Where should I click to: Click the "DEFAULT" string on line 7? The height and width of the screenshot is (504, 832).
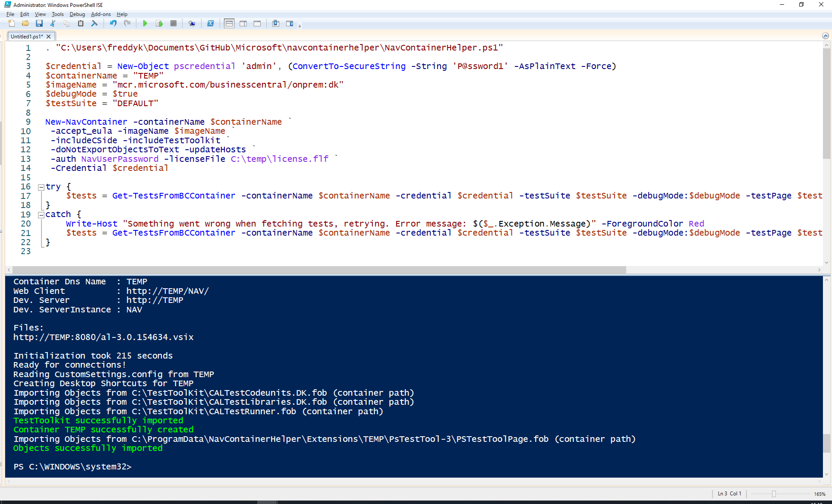pos(135,104)
